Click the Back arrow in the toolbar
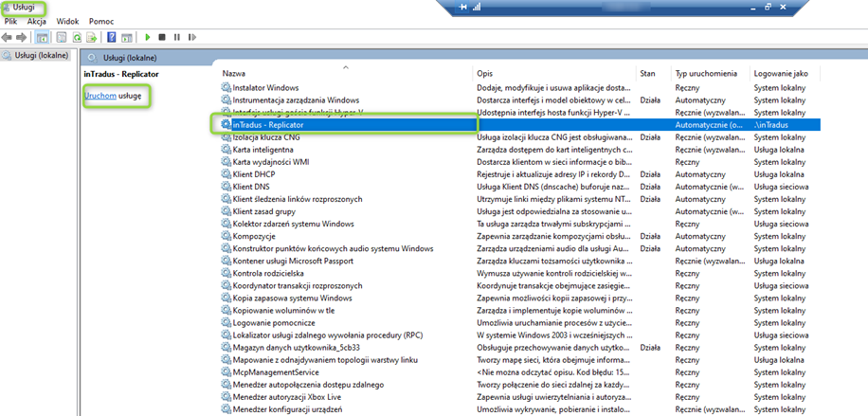The width and height of the screenshot is (868, 416). tap(8, 37)
